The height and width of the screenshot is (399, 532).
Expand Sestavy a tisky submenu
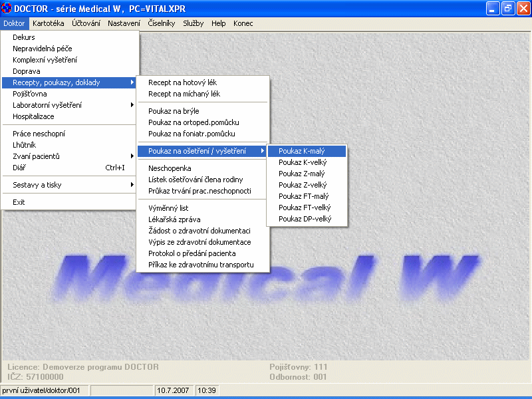coord(69,185)
